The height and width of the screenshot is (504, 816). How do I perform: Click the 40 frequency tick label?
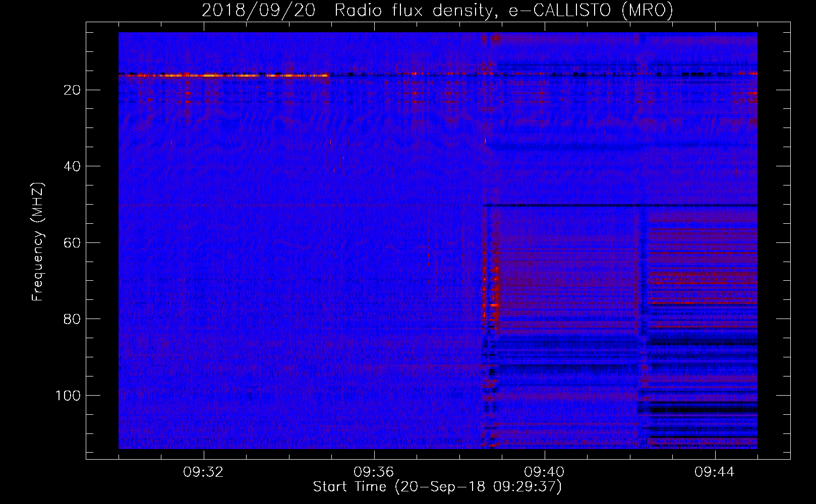(73, 166)
